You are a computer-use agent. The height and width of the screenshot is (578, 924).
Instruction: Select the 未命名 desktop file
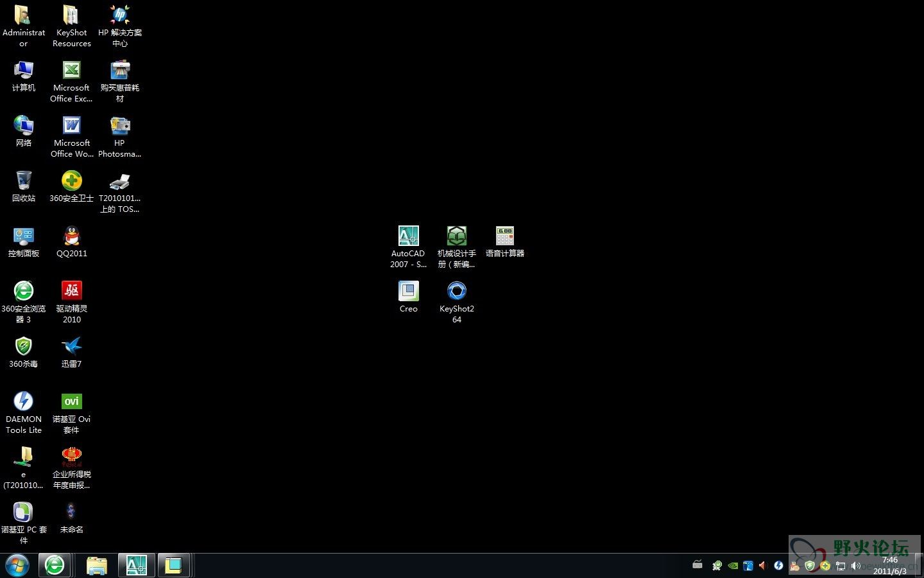(x=71, y=512)
